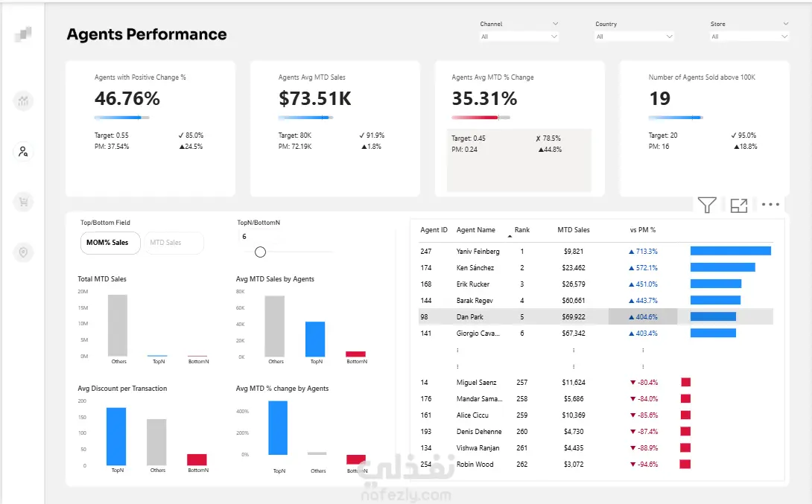Click the 19 agents sold above 100K value
This screenshot has height=504, width=812.
click(x=660, y=98)
